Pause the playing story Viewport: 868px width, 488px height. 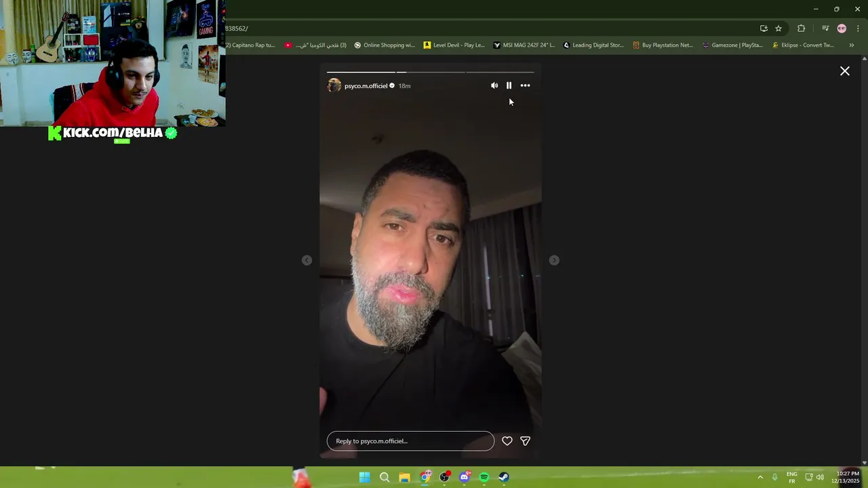(509, 85)
